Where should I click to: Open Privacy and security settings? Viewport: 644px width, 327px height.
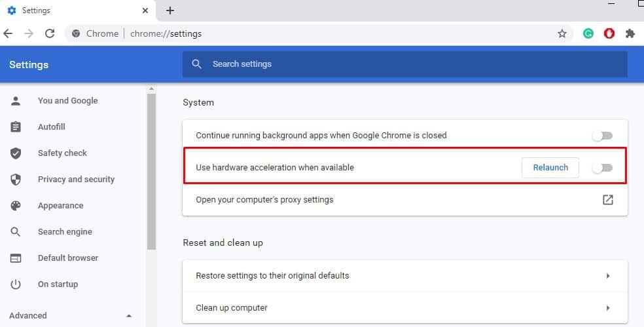(76, 180)
